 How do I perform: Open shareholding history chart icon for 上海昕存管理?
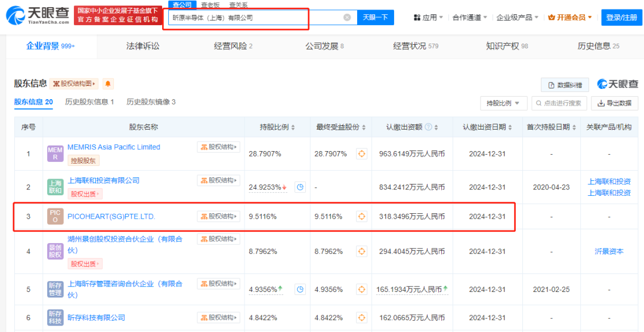300,289
